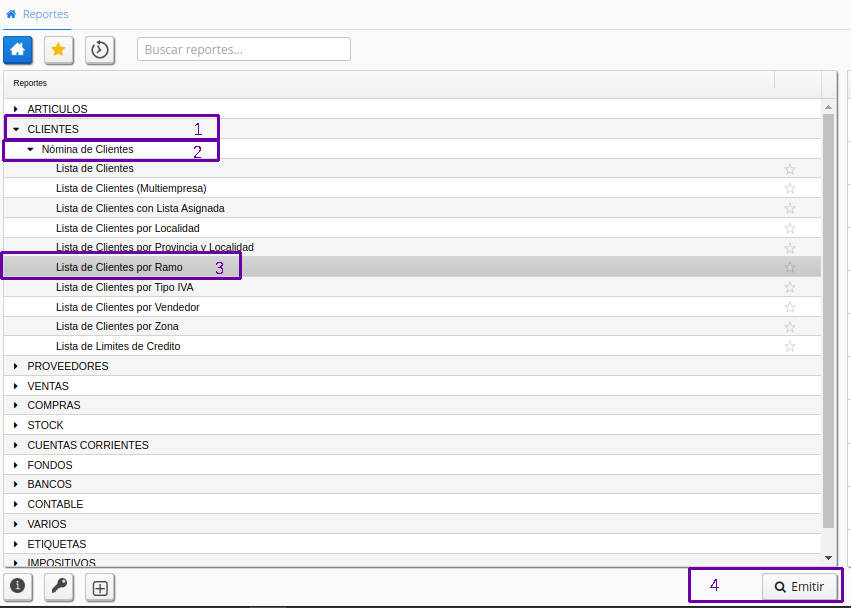851x608 pixels.
Task: Select Lista de Clientes por Ramo
Action: (119, 267)
